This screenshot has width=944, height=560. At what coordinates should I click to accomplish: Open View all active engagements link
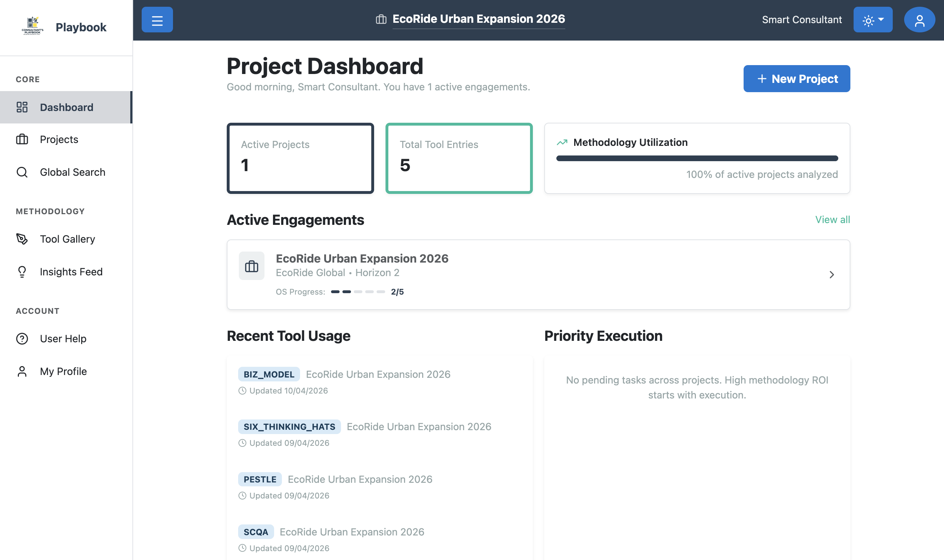[833, 219]
